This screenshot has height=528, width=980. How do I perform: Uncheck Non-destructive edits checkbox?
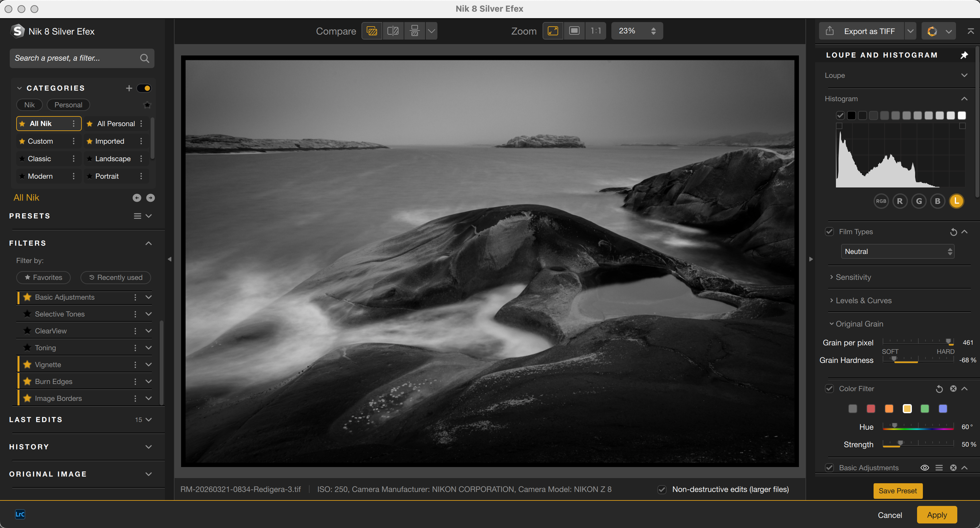[662, 490]
